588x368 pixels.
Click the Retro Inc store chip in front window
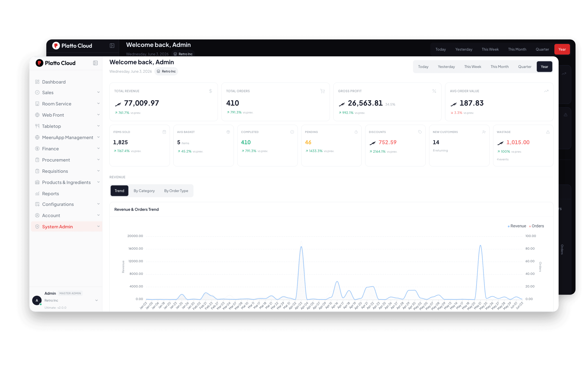166,71
